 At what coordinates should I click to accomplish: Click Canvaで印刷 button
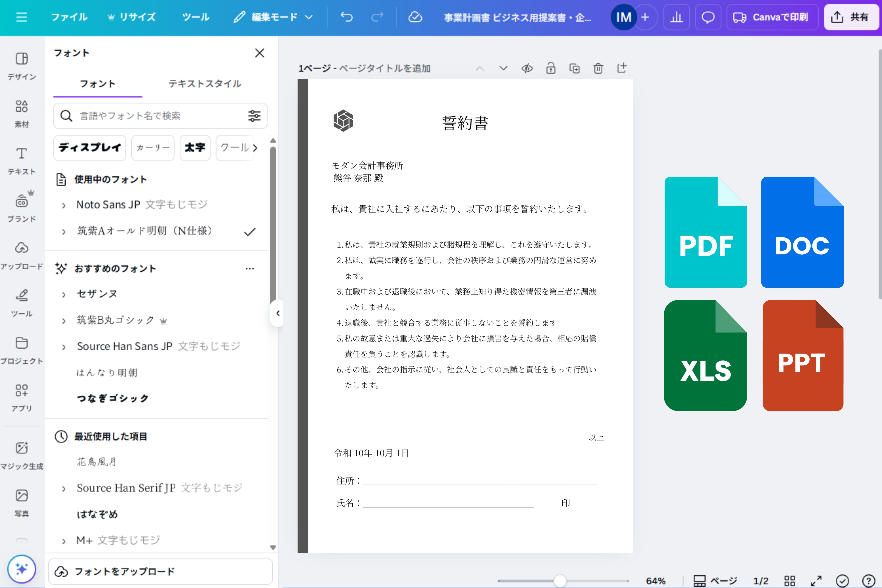point(772,17)
